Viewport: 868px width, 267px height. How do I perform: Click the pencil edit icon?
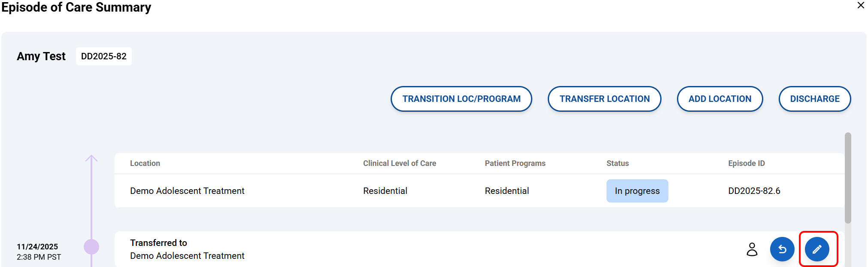click(817, 249)
